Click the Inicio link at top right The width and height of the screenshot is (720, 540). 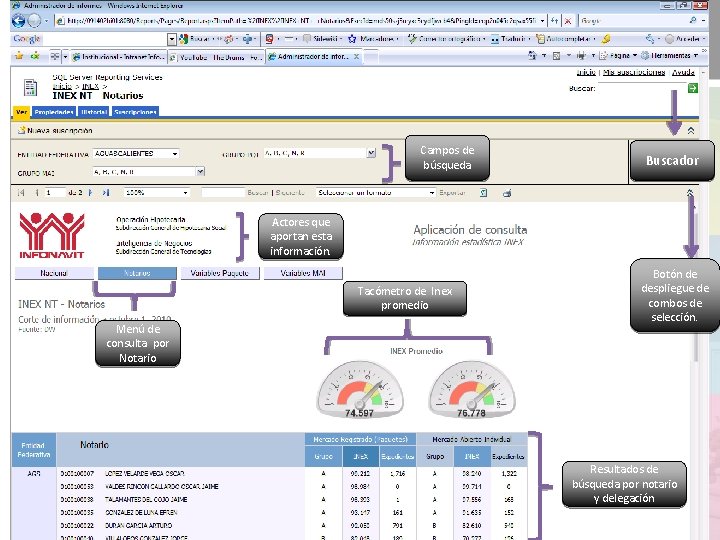[586, 72]
